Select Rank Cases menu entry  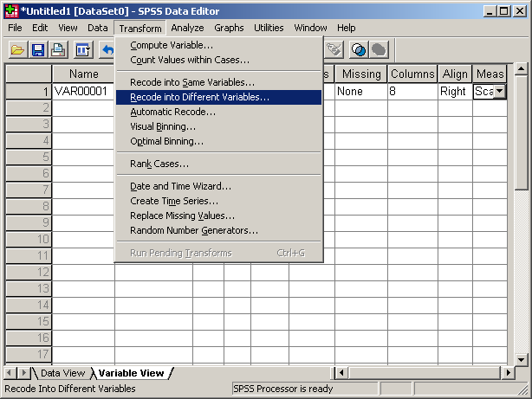point(219,164)
